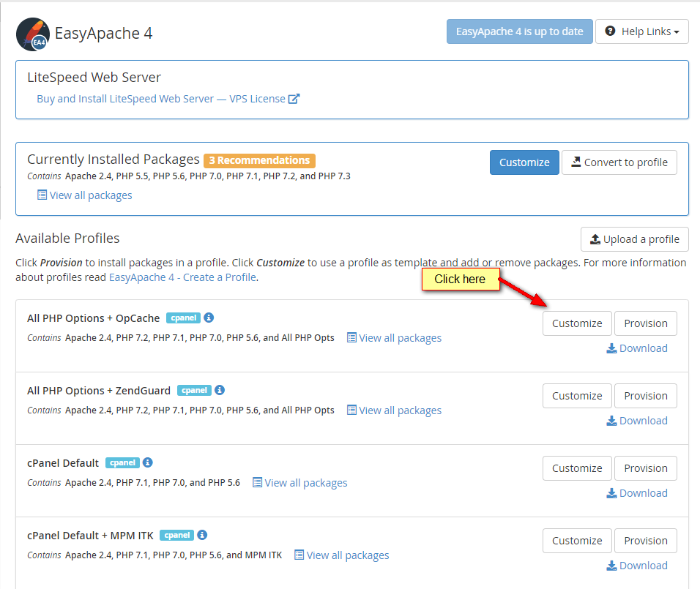700x589 pixels.
Task: Customize the All PHP Options + OpCache profile
Action: [x=577, y=323]
